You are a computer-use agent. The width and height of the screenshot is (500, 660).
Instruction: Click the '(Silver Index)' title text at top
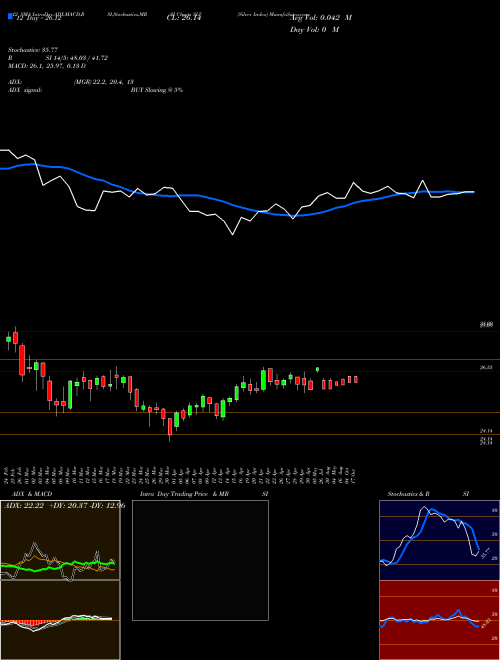[252, 14]
